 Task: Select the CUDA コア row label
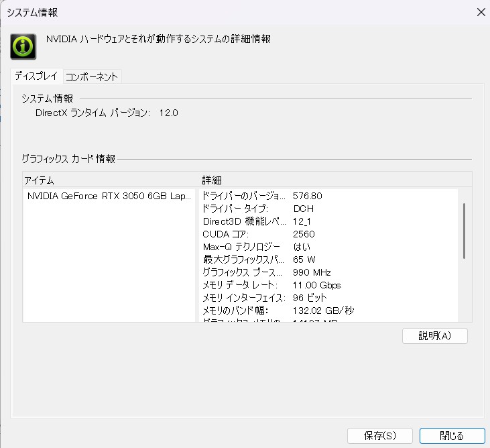(226, 234)
